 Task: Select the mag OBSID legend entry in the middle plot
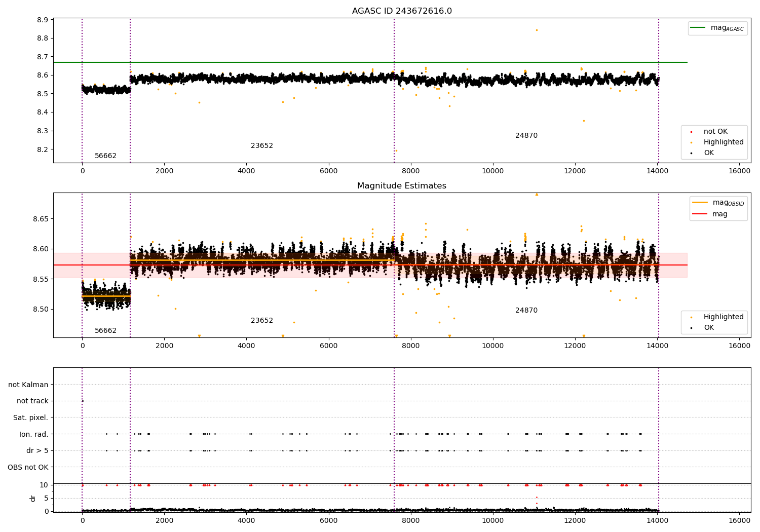click(728, 203)
